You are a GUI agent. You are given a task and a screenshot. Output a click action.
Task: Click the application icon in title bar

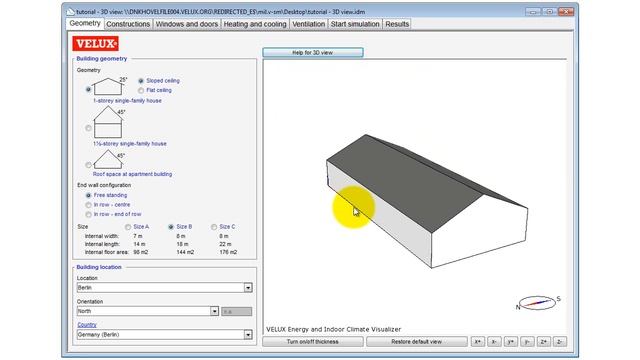(71, 12)
